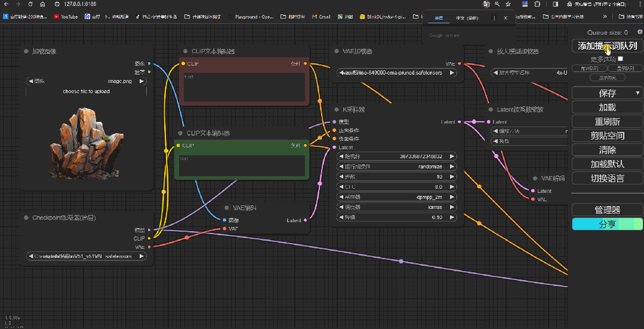Increase the 步数 steps value
Screen dimensions: 644x329
[452, 177]
